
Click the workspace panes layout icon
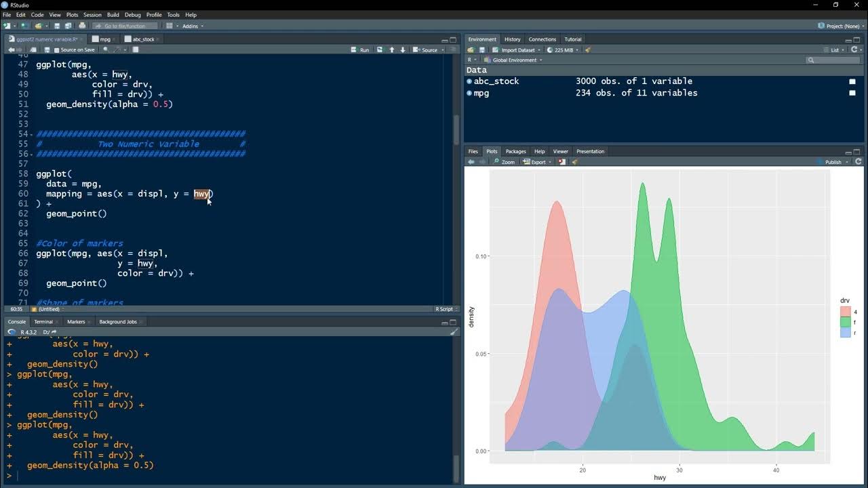pyautogui.click(x=169, y=26)
